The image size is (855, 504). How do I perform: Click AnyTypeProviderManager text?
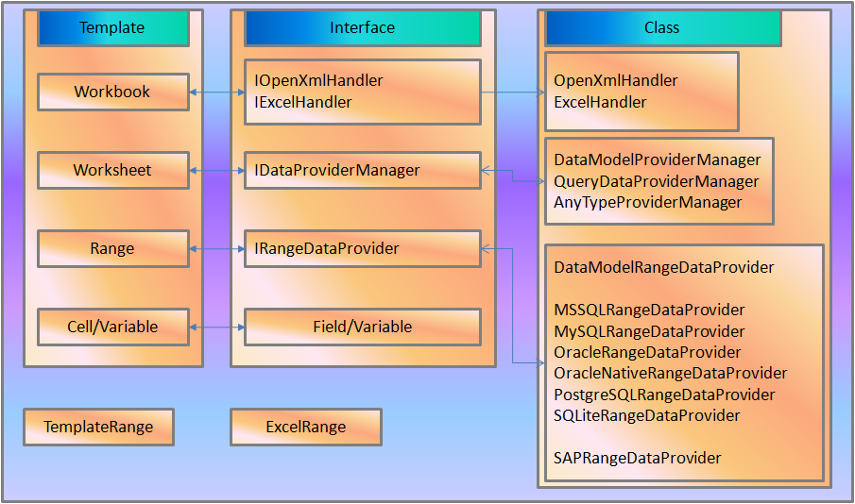pos(648,203)
